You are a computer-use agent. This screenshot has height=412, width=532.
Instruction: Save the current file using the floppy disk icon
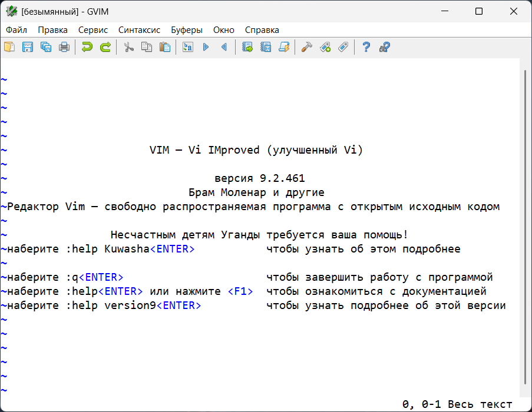[x=28, y=46]
